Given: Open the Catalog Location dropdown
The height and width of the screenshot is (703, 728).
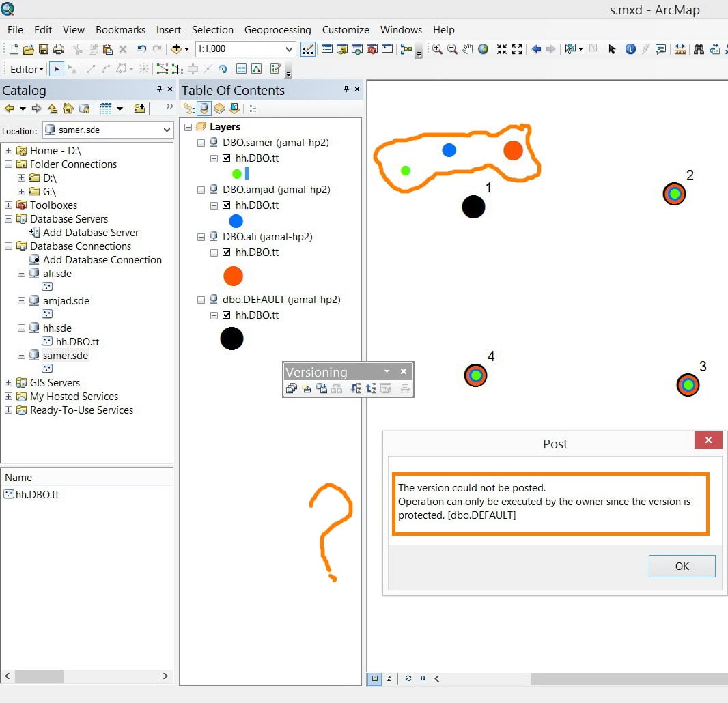Looking at the screenshot, I should tap(167, 130).
